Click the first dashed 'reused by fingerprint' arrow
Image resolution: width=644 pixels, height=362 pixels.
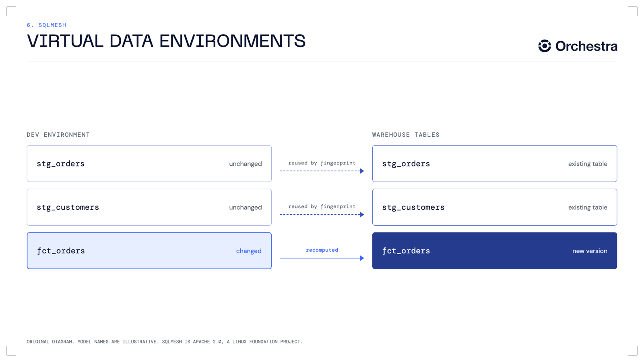tap(322, 171)
